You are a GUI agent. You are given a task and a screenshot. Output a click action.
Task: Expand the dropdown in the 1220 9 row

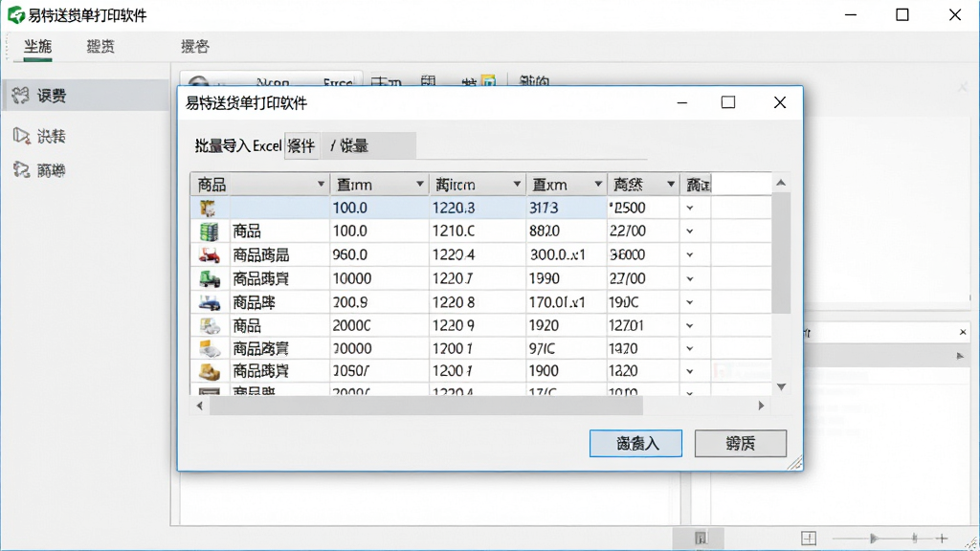pos(690,325)
